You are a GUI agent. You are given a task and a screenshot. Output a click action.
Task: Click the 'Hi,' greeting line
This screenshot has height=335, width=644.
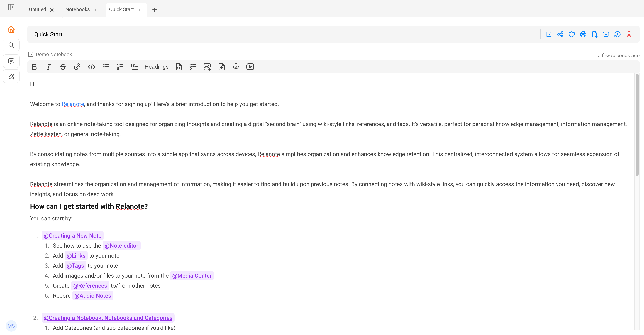click(x=33, y=84)
